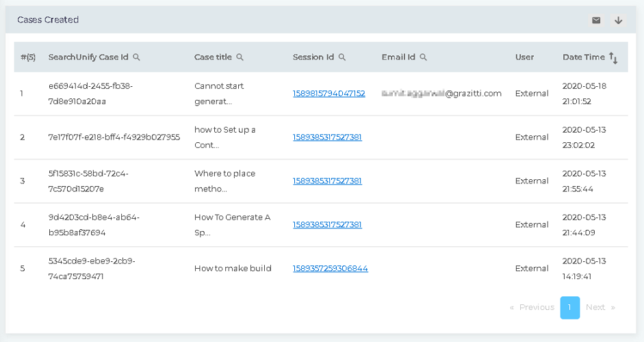This screenshot has width=644, height=342.
Task: Toggle sort arrows next to Date Time
Action: tap(613, 58)
